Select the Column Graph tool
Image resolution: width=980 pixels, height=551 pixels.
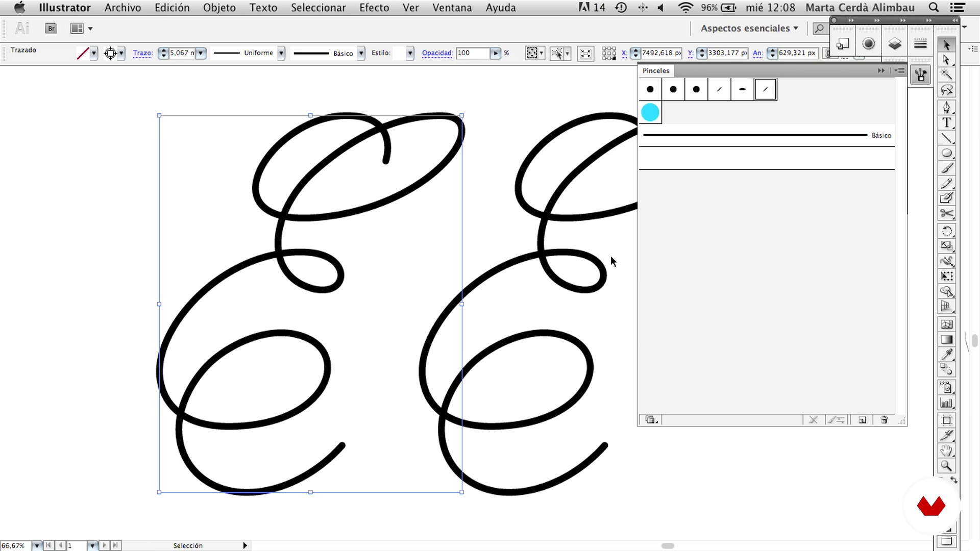947,403
